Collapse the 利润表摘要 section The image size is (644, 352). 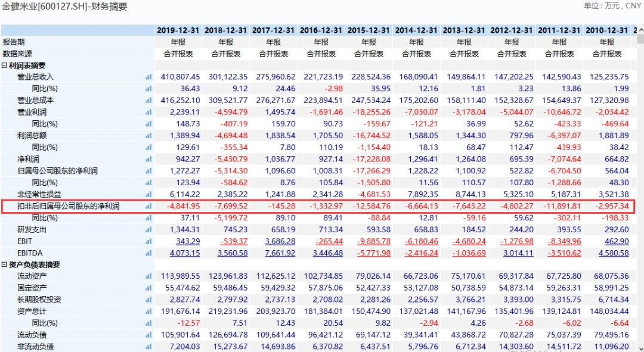click(x=4, y=66)
